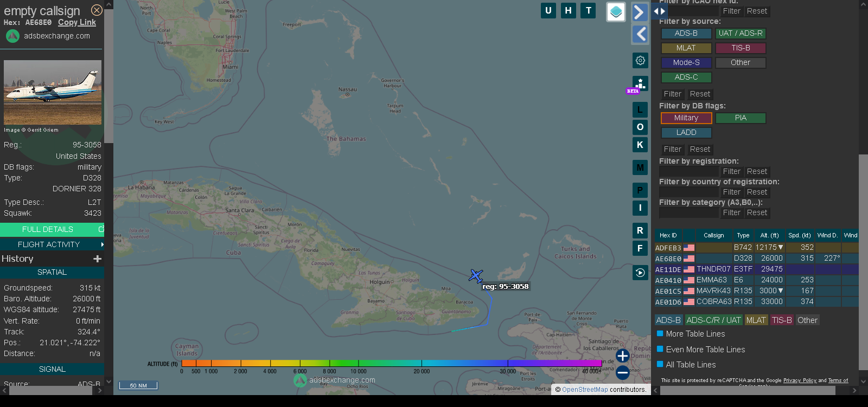Toggle Military DB flag filter
868x407 pixels.
pyautogui.click(x=686, y=118)
